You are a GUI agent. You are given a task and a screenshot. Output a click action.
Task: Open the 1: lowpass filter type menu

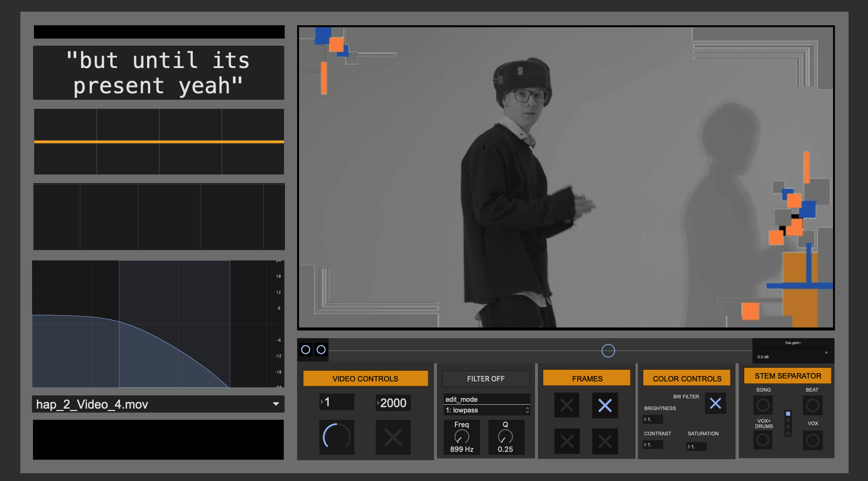487,410
